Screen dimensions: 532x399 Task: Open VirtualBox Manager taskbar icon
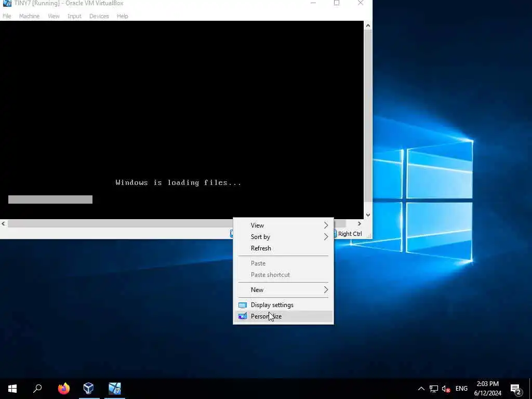tap(88, 389)
